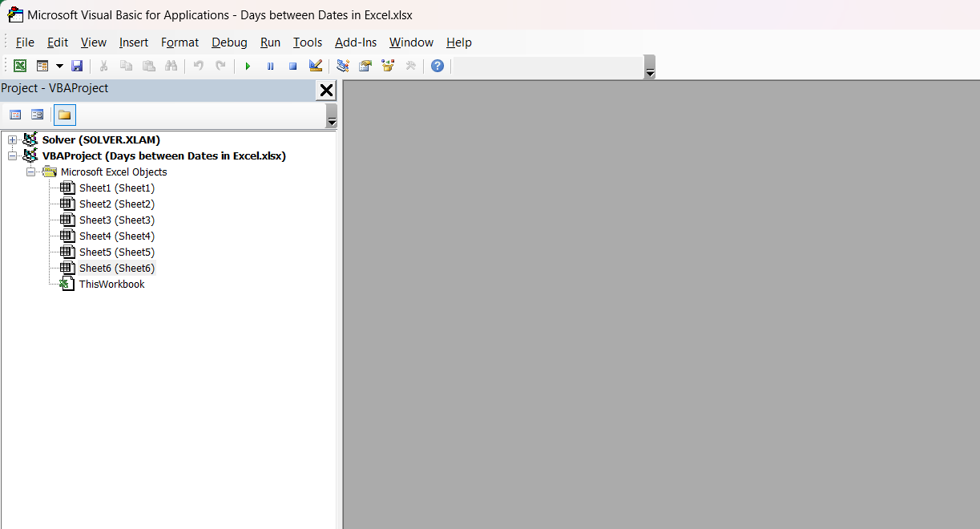
Task: Select ThisWorkbook in project tree
Action: (111, 285)
